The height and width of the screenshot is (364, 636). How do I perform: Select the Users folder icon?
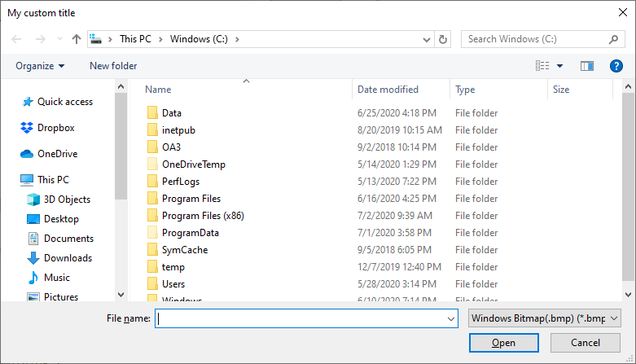click(152, 283)
